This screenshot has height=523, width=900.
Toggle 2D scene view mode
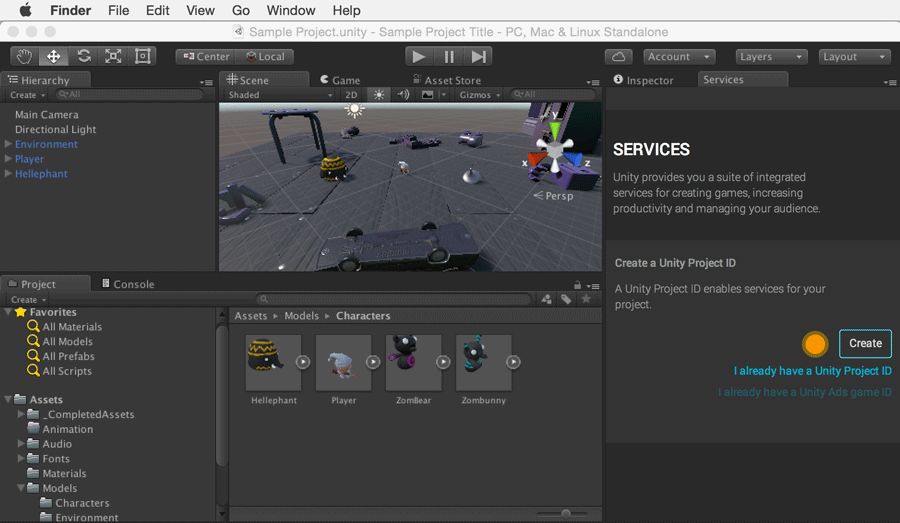[351, 95]
